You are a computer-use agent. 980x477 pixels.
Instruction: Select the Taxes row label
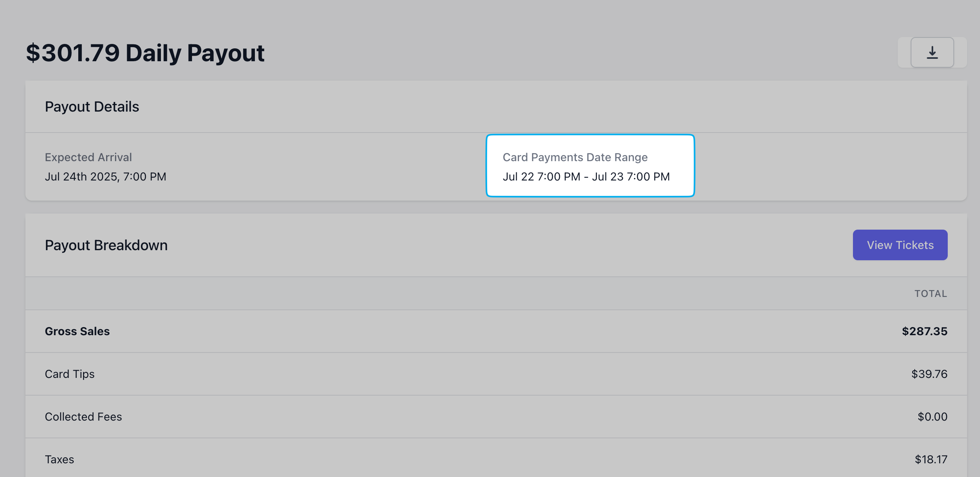[59, 459]
